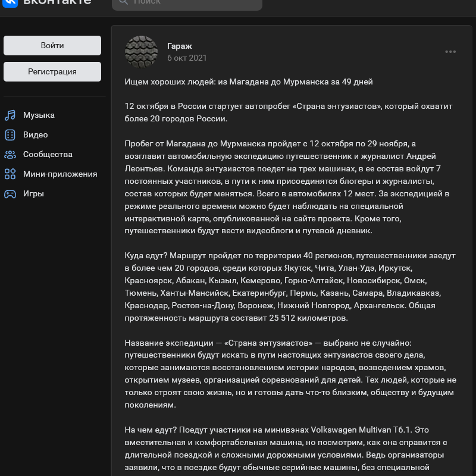This screenshot has height=476, width=476.
Task: Open the Музыка section label
Action: (x=39, y=115)
